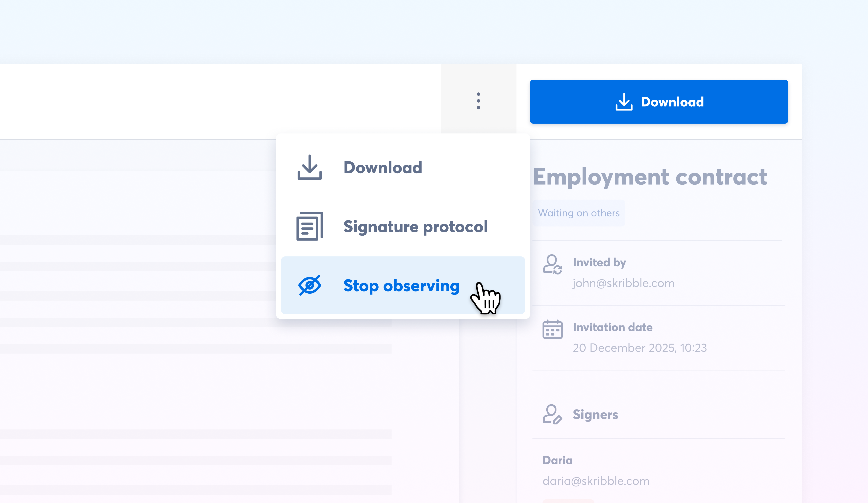The height and width of the screenshot is (503, 868).
Task: Open the three-dot more options menu
Action: 478,101
